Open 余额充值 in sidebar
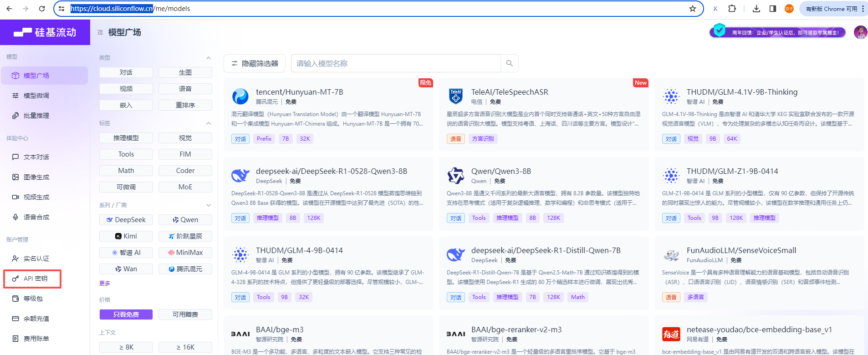This screenshot has height=355, width=868. coord(44,319)
